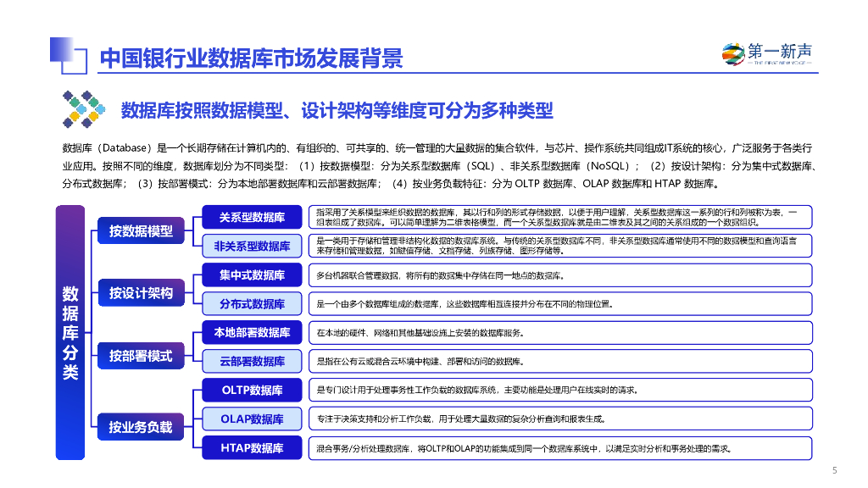
Task: Click the 按业务负载 category box
Action: (x=141, y=427)
